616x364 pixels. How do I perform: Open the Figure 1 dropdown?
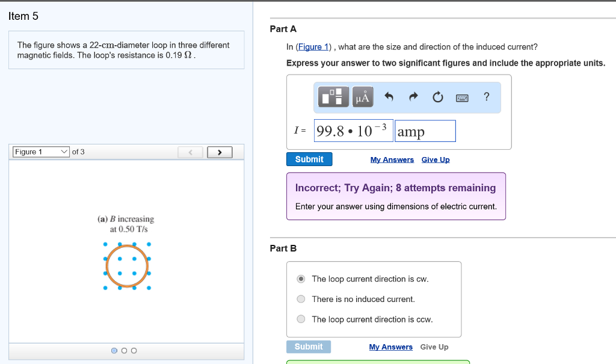tap(40, 152)
